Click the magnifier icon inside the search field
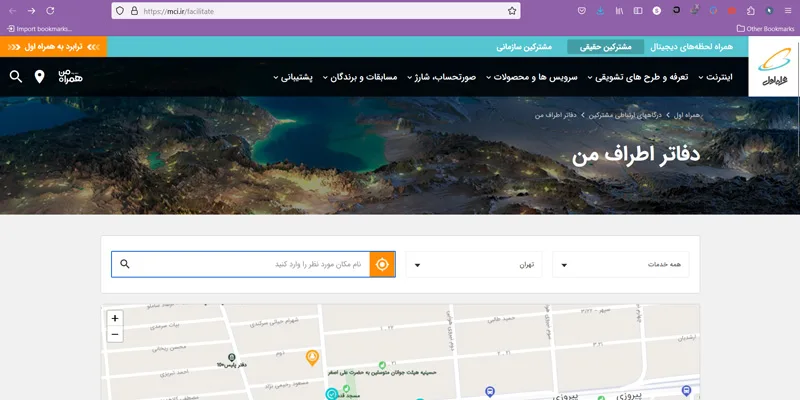This screenshot has width=800, height=400. [124, 264]
